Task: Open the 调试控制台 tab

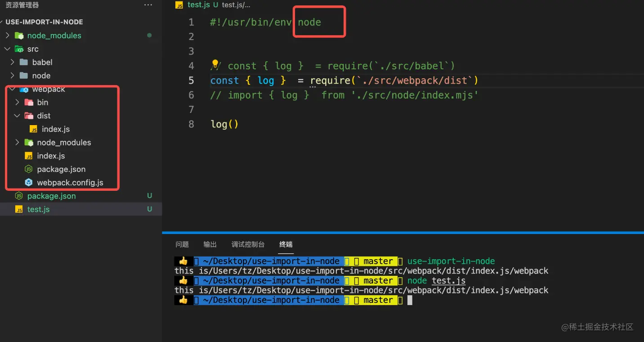Action: (248, 244)
